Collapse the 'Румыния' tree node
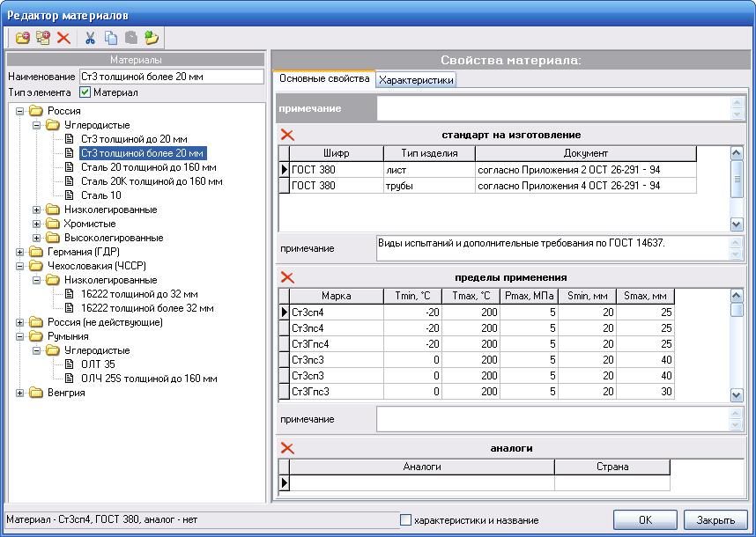Screen dimensions: 756x537 19,336
